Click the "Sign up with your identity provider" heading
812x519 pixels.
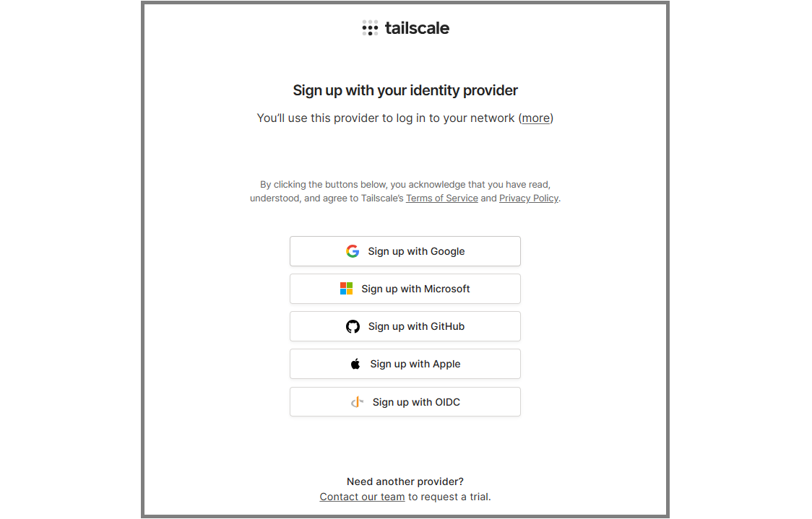coord(405,90)
